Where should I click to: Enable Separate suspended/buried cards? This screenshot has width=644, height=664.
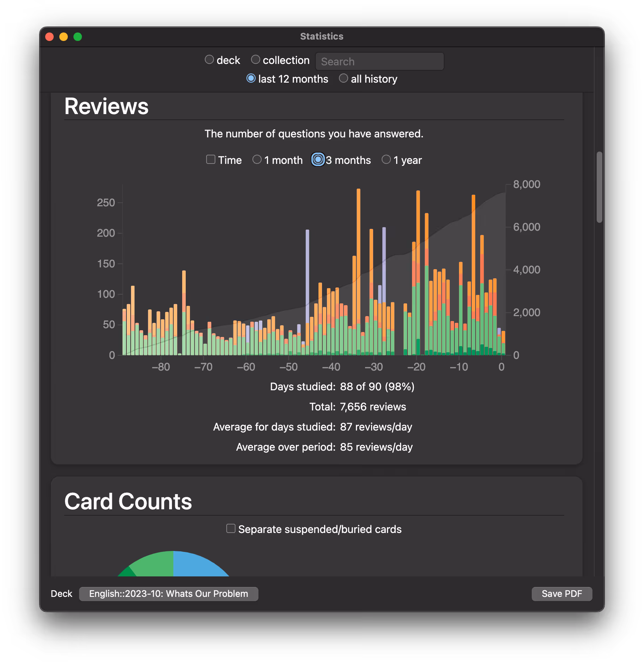pyautogui.click(x=231, y=528)
